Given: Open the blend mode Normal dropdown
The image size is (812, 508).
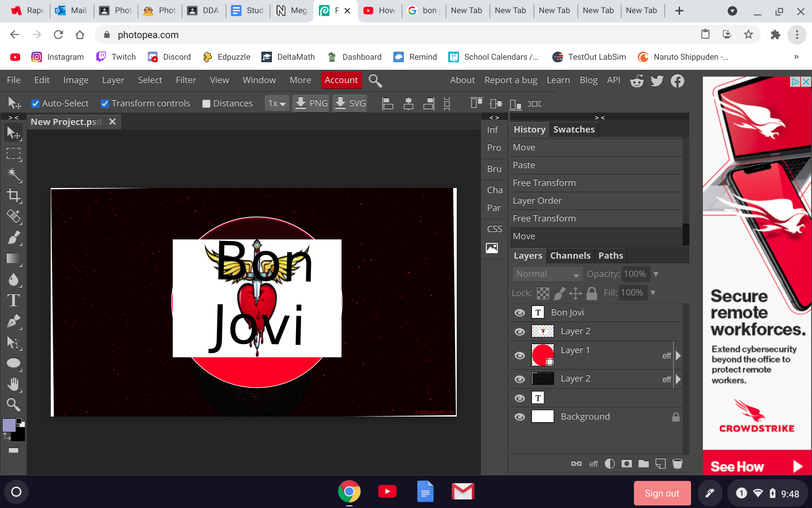Looking at the screenshot, I should click(x=547, y=274).
